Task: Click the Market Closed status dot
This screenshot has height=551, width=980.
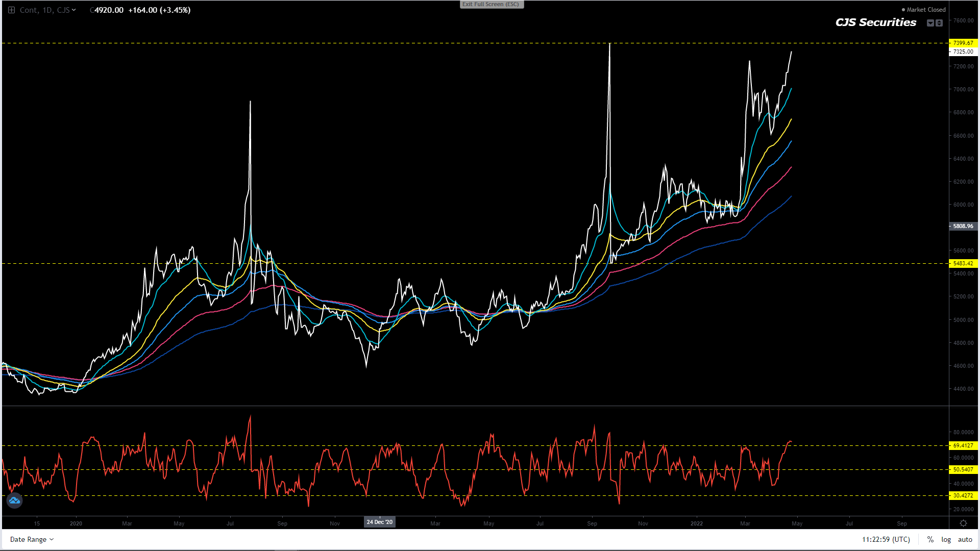Action: click(903, 10)
